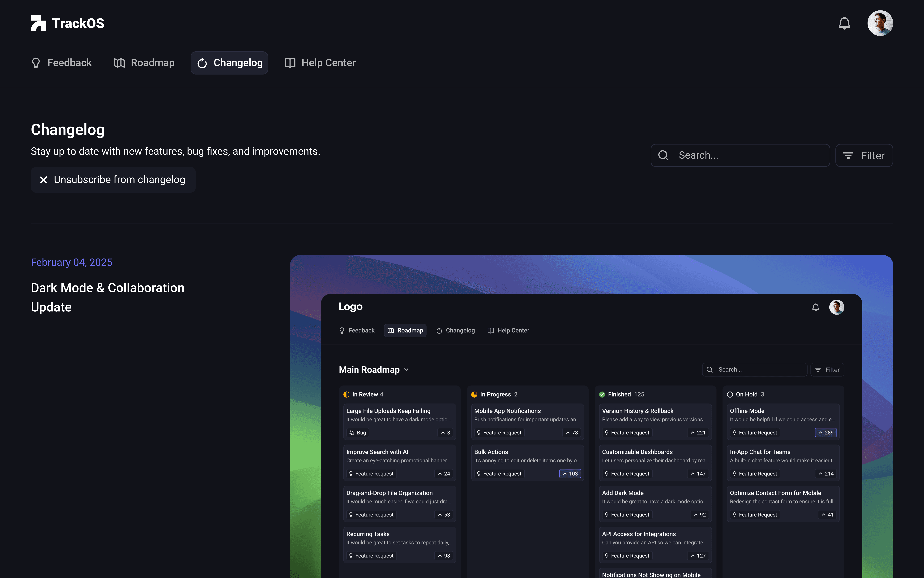This screenshot has height=578, width=924.
Task: Upvote the Improve Search with AI card
Action: pyautogui.click(x=444, y=474)
